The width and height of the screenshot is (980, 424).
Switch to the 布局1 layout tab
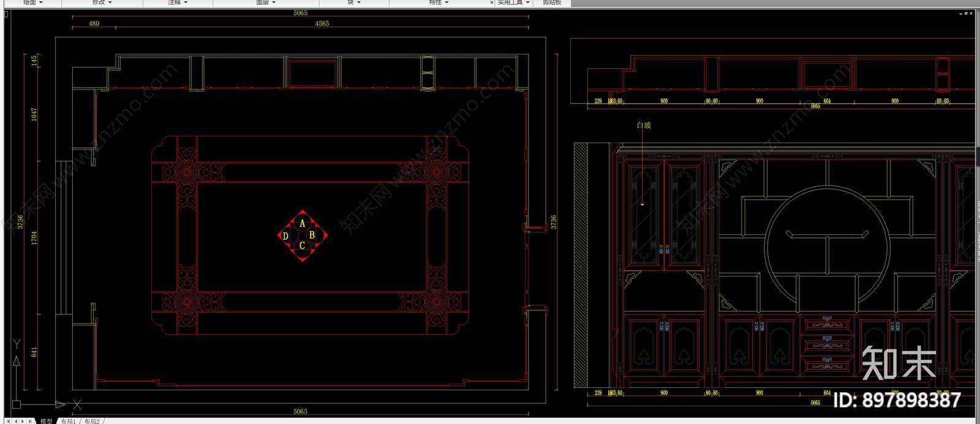coord(68,421)
